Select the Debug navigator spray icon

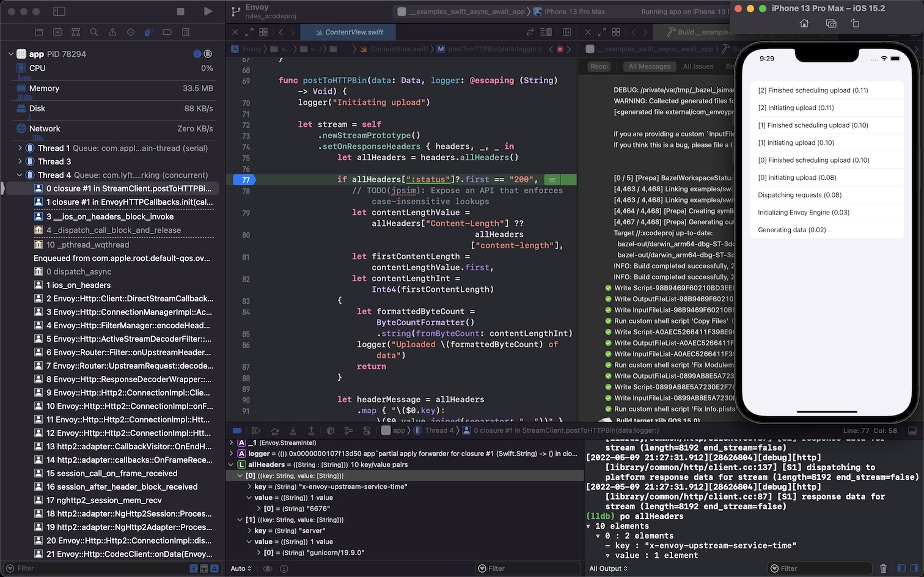(x=148, y=32)
